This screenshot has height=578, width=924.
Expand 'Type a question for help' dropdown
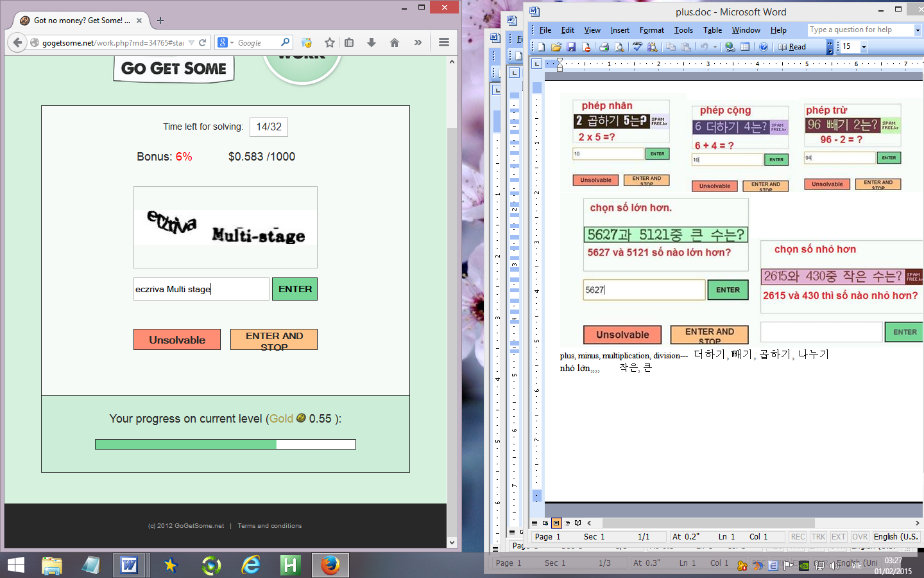coord(918,30)
